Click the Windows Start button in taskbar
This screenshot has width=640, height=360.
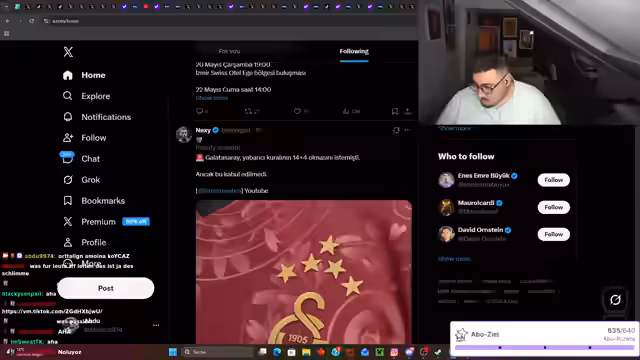point(173,352)
